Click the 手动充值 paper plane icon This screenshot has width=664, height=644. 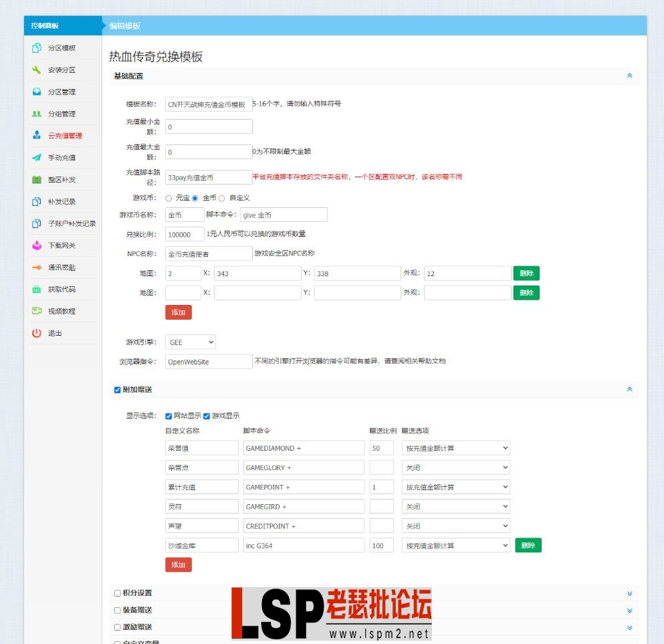coord(37,158)
